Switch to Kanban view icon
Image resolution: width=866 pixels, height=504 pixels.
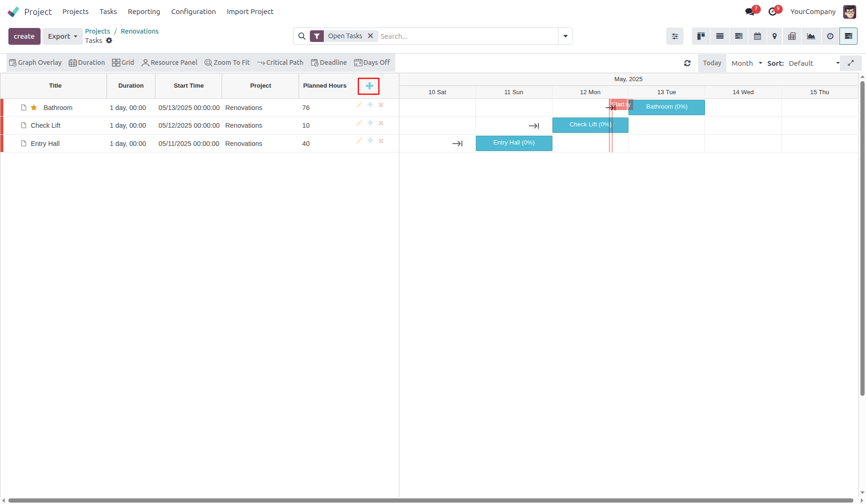(x=701, y=36)
